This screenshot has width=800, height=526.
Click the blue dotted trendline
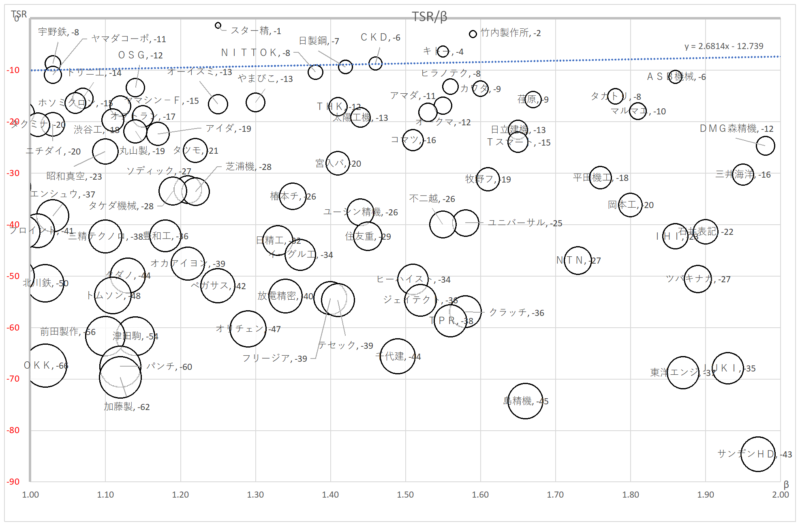coord(406,63)
